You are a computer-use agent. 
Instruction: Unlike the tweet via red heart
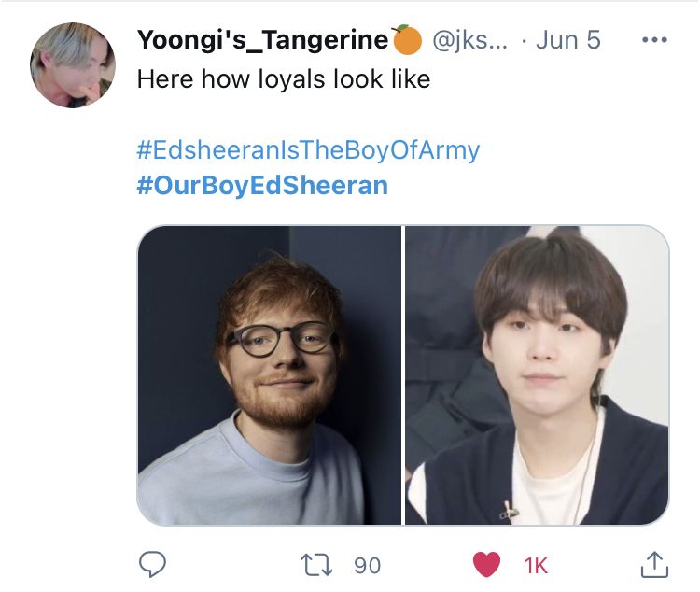pyautogui.click(x=486, y=564)
